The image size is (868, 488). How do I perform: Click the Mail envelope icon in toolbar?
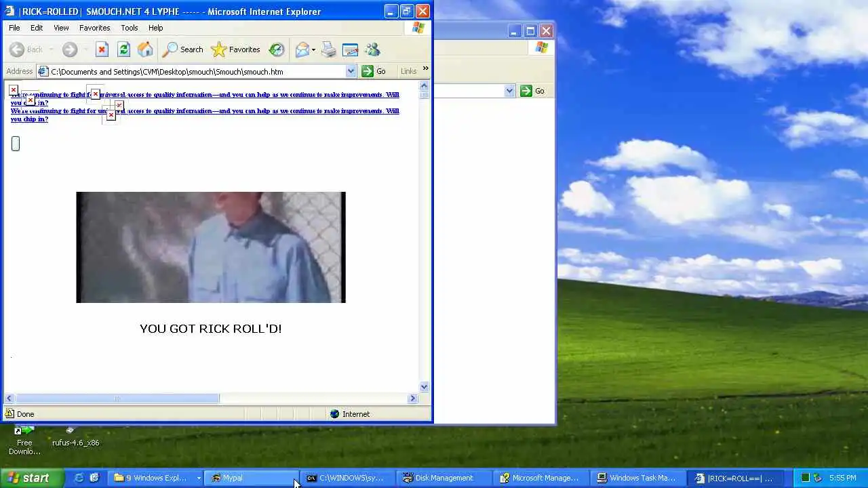pyautogui.click(x=302, y=49)
